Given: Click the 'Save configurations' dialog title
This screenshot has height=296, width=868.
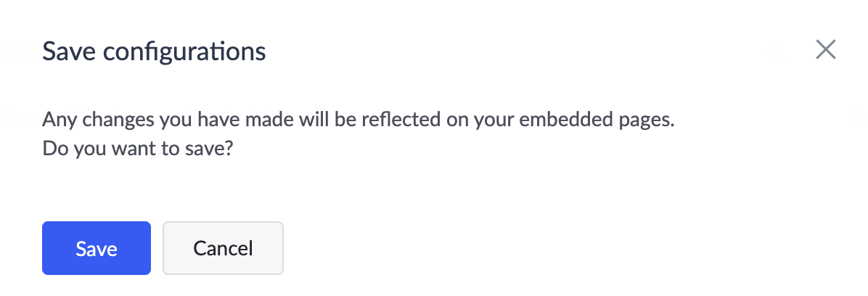Looking at the screenshot, I should (x=154, y=52).
